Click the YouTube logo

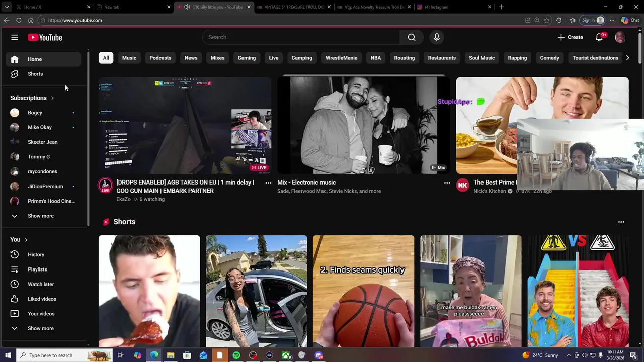[x=45, y=37]
